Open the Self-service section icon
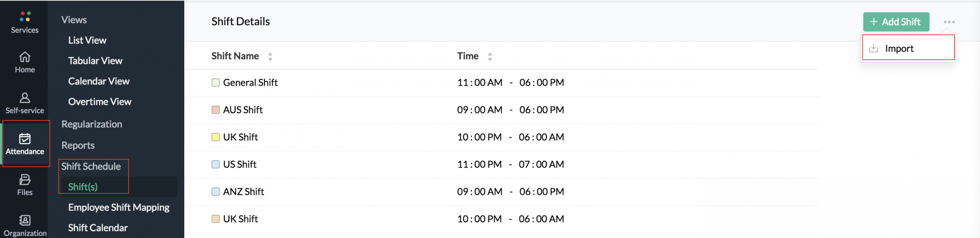Viewport: 980px width, 238px height. pos(25,97)
